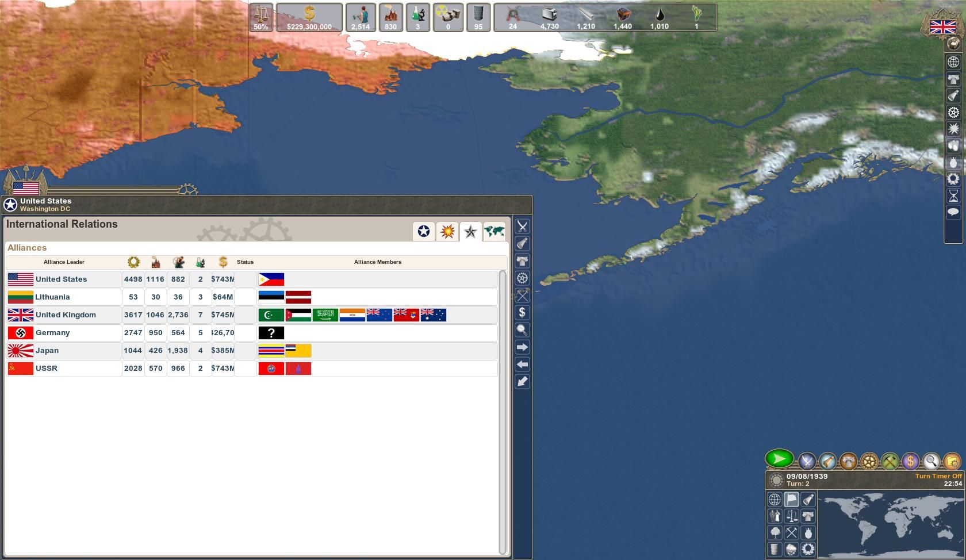Click the treasury amount $229,300,000
The image size is (966, 560).
tap(309, 26)
